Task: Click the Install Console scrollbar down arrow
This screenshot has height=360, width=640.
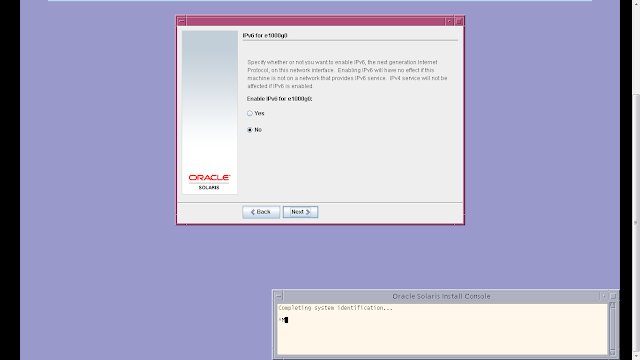Action: point(612,352)
